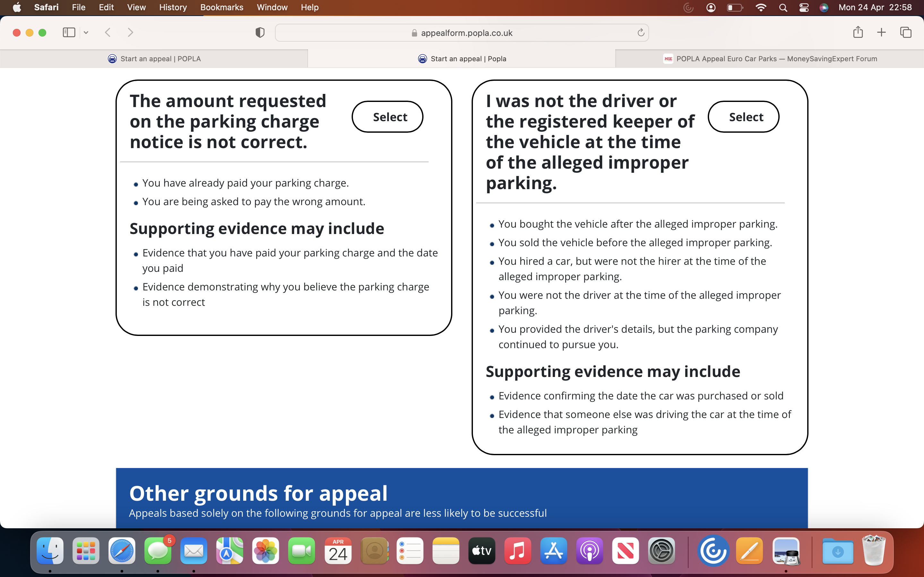Open the Bookmarks menu
924x577 pixels.
[x=221, y=7]
